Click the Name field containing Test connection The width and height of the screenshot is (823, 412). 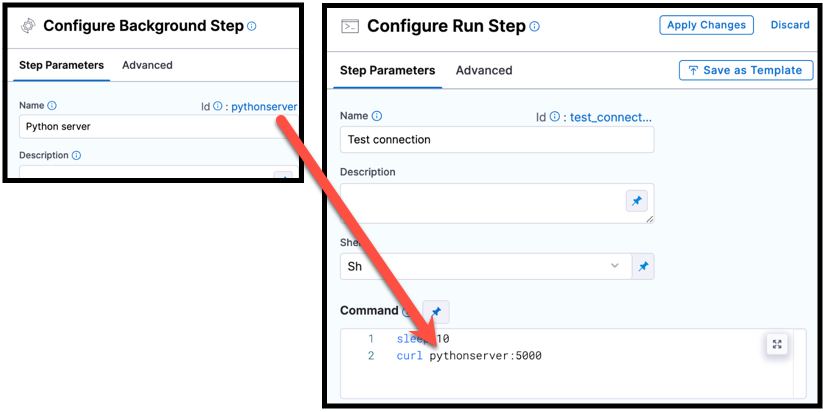click(x=497, y=140)
